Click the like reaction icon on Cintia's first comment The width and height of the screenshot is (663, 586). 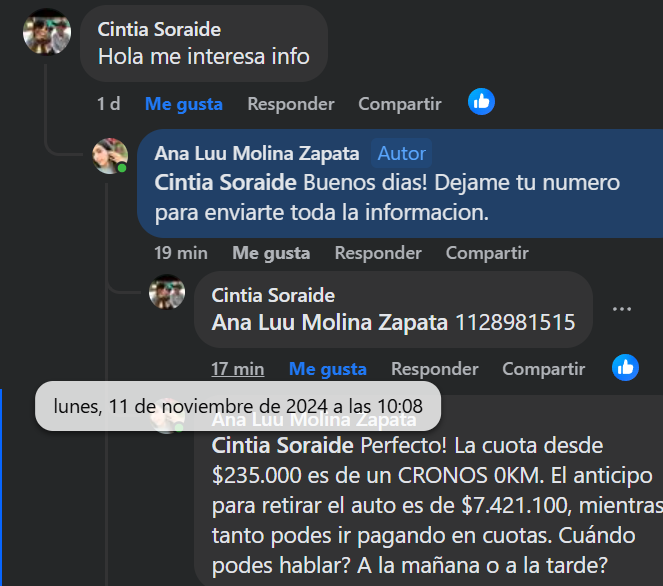click(482, 101)
